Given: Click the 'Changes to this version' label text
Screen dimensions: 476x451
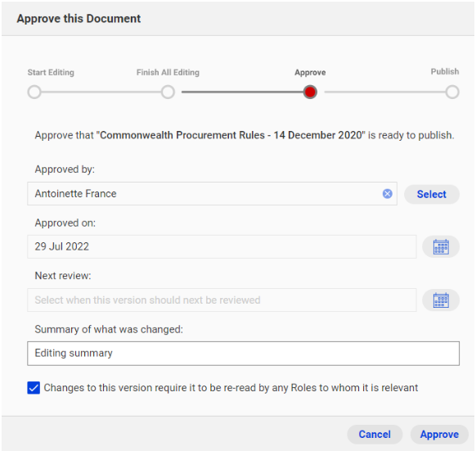Looking at the screenshot, I should click(x=231, y=388).
